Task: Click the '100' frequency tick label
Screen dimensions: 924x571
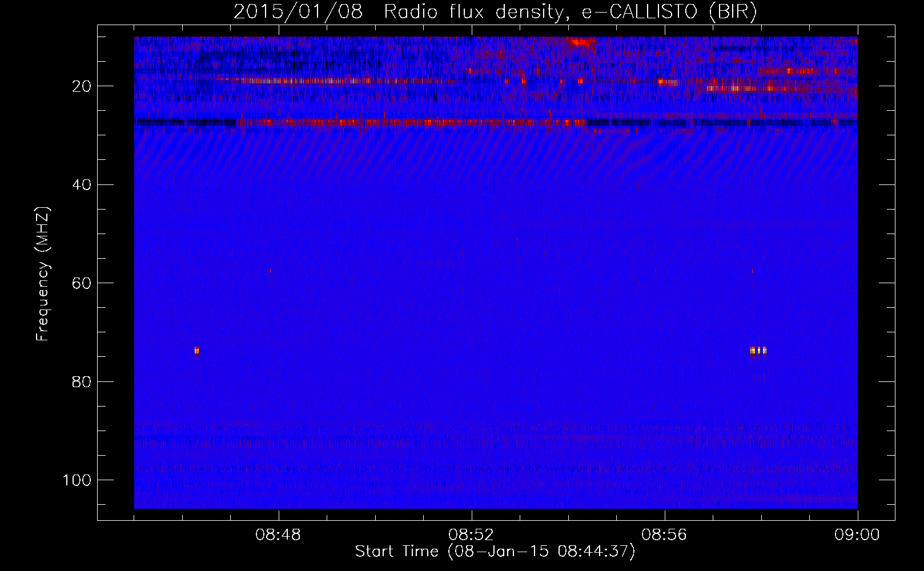Action: (77, 480)
